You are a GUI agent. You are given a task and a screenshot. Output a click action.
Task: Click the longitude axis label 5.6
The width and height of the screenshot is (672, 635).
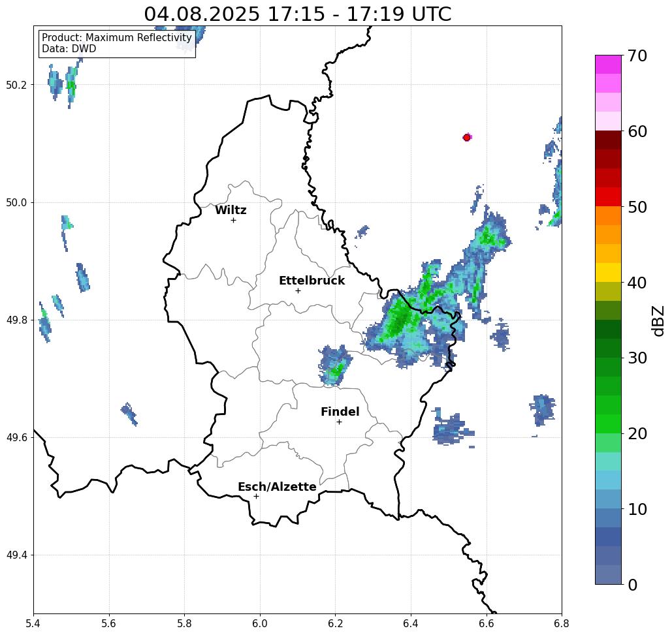[x=109, y=623]
